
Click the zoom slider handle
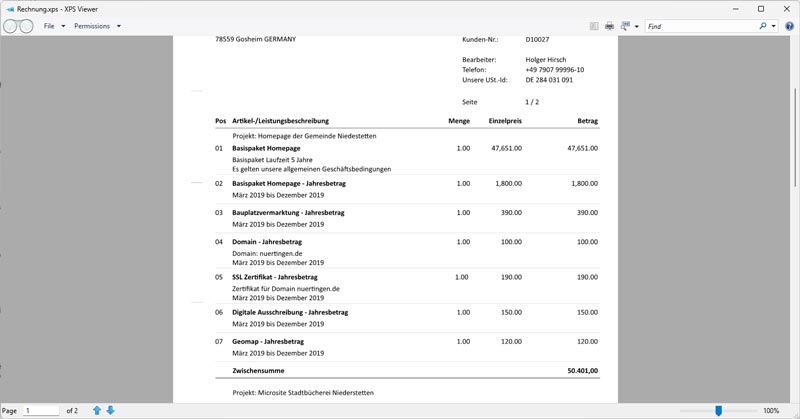point(718,411)
